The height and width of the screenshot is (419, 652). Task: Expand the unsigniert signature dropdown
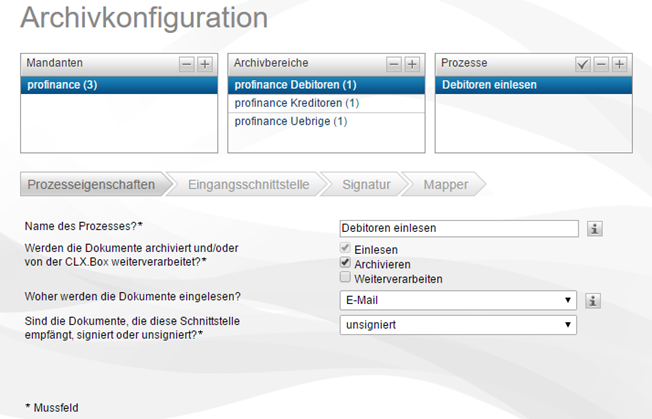[458, 324]
